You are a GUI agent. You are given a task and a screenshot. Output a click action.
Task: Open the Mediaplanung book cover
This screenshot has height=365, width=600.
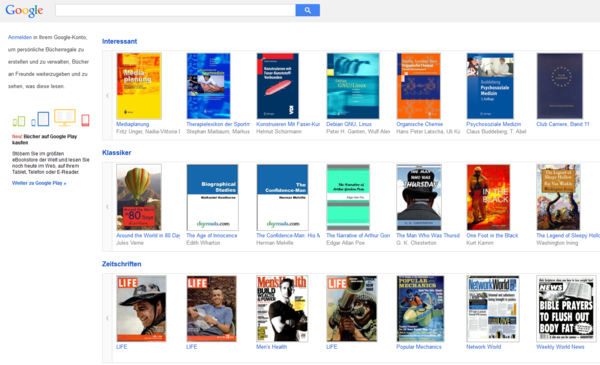click(139, 86)
